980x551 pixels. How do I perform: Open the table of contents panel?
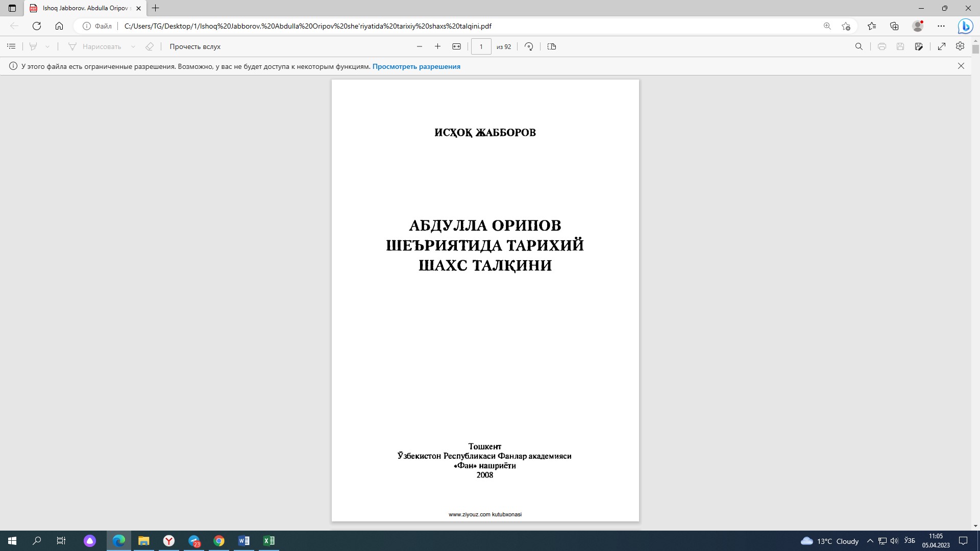coord(11,46)
